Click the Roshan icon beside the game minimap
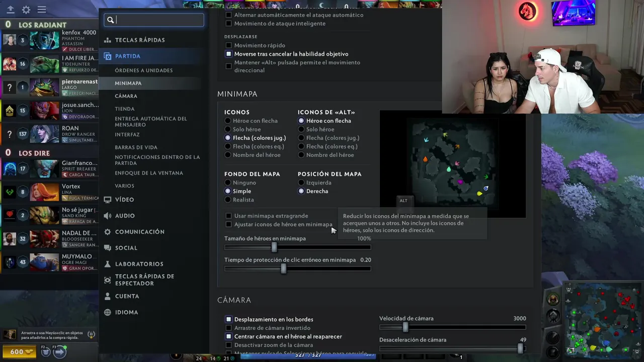644x362 pixels. pos(553,300)
